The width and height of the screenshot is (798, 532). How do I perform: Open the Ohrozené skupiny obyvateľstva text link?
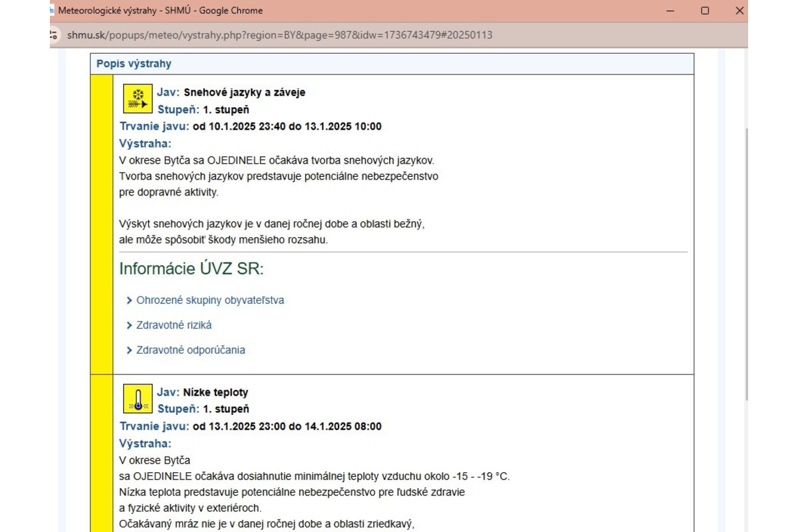click(x=210, y=301)
